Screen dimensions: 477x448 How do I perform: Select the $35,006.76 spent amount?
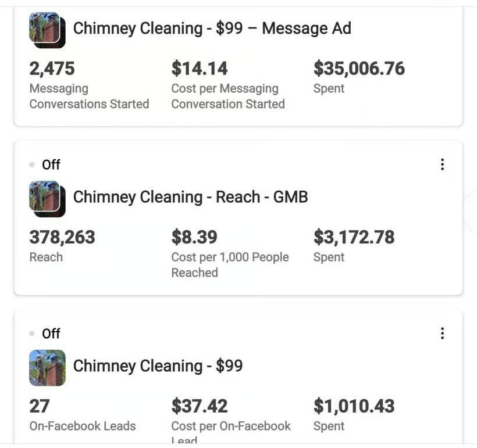click(x=359, y=69)
